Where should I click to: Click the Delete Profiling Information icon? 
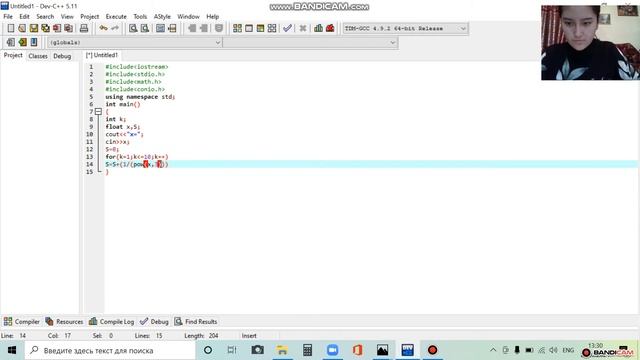pos(330,28)
